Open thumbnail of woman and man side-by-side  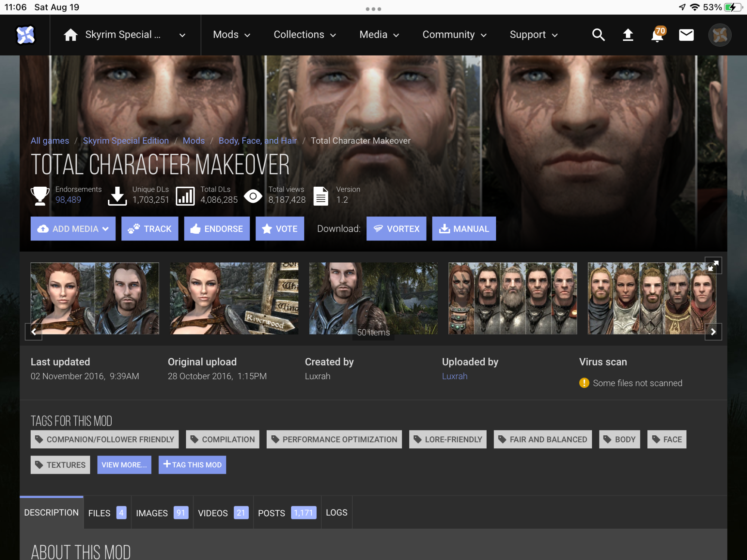pyautogui.click(x=94, y=298)
